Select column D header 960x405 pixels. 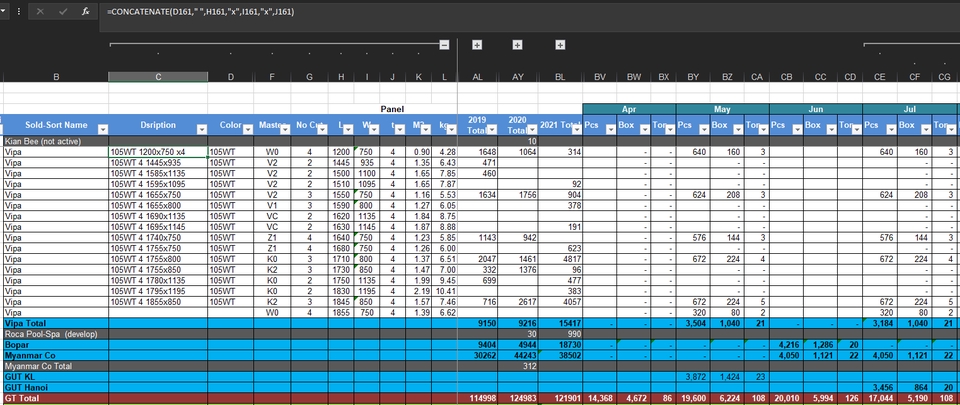click(230, 76)
